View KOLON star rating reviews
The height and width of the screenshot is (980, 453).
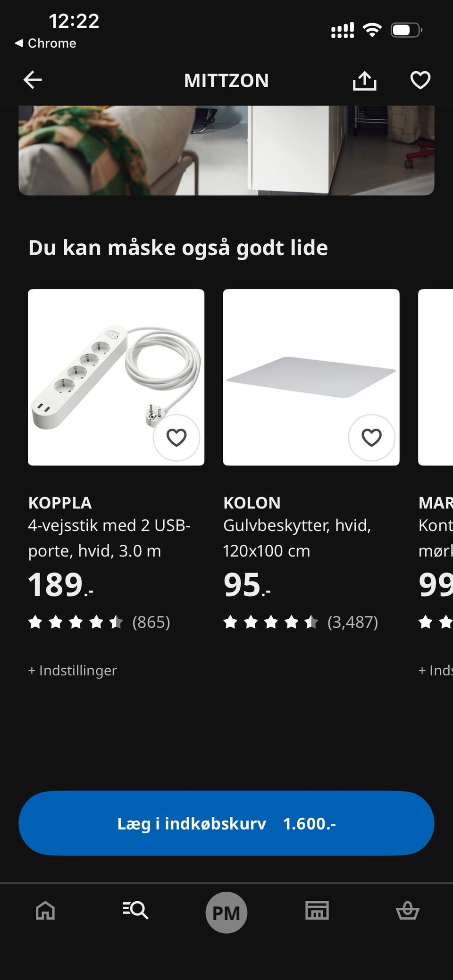300,623
